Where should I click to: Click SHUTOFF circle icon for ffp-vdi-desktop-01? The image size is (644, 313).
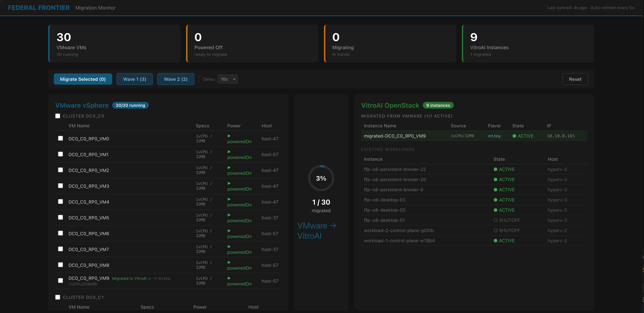tap(496, 220)
